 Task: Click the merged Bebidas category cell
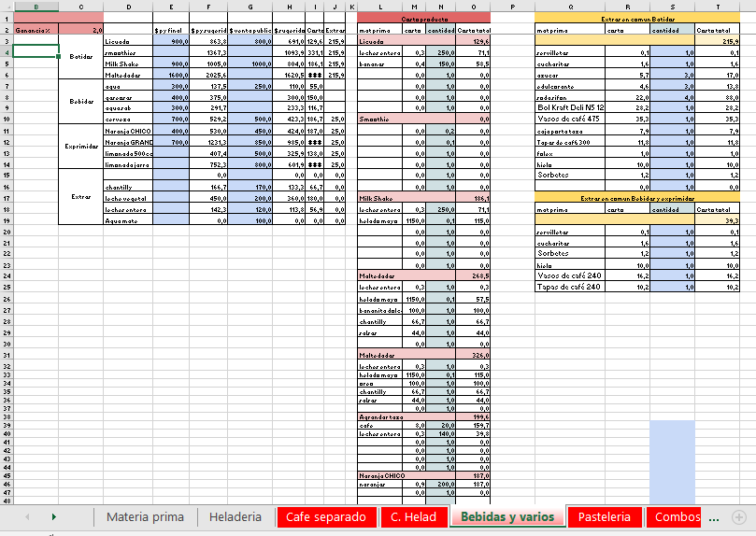tap(81, 102)
